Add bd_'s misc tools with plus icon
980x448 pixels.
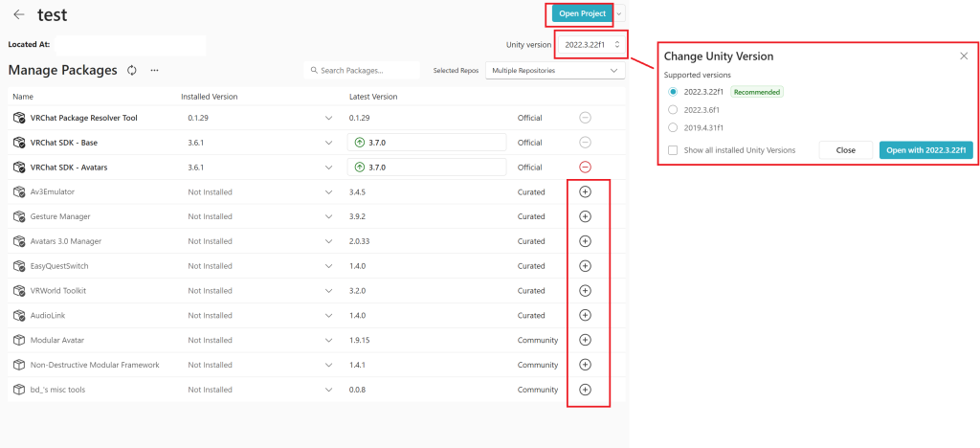[x=586, y=390]
